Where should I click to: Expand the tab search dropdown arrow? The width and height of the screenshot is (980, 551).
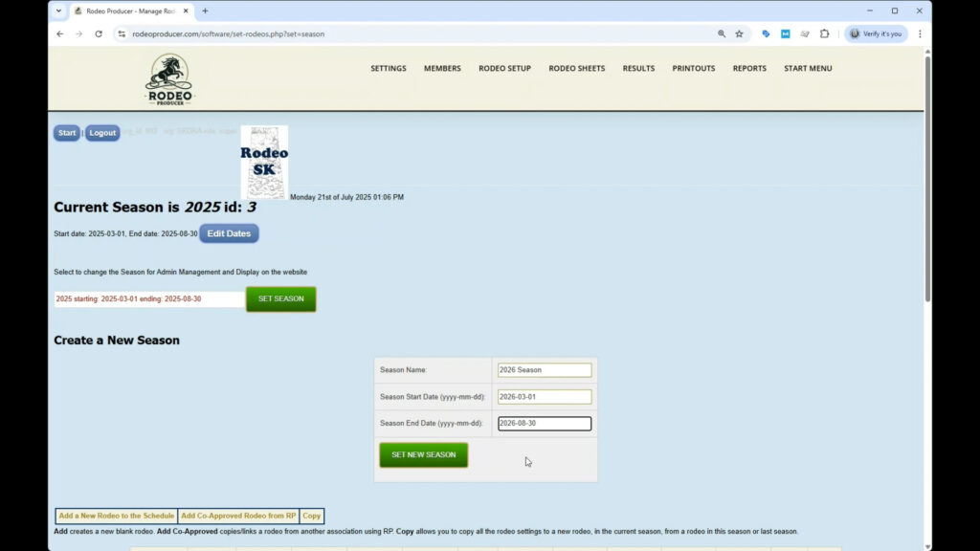click(x=58, y=11)
